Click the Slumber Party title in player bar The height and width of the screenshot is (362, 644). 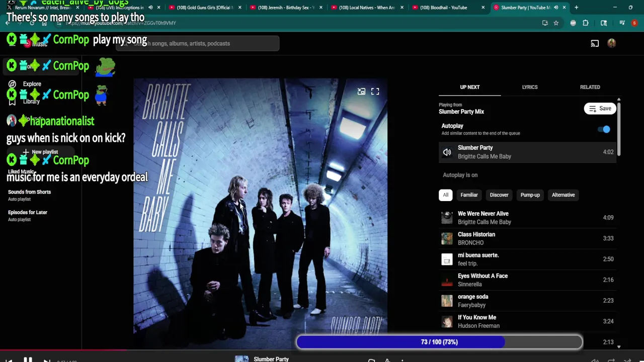tap(271, 359)
